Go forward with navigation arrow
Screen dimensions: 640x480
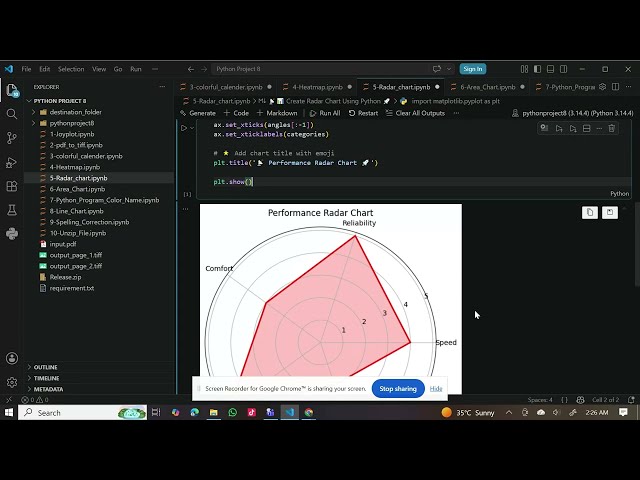(x=204, y=69)
